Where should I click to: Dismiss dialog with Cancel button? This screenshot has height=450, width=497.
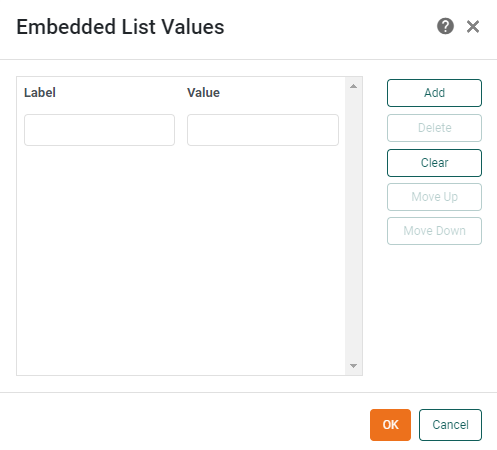[450, 425]
